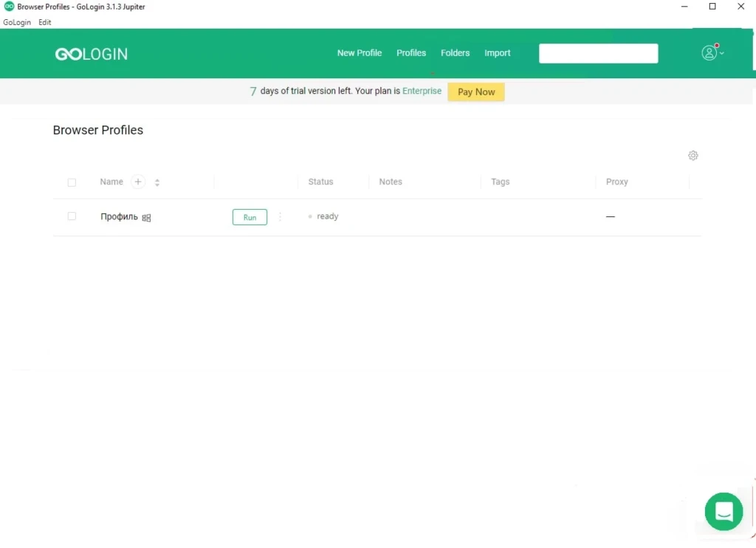Maximize the GoLogin window

pyautogui.click(x=712, y=6)
